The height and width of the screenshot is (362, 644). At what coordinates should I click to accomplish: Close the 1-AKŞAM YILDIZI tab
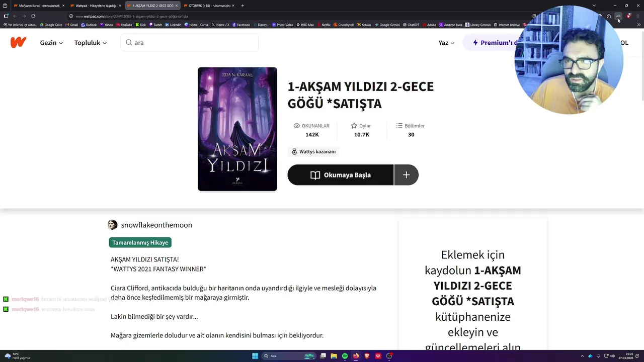pos(177,6)
